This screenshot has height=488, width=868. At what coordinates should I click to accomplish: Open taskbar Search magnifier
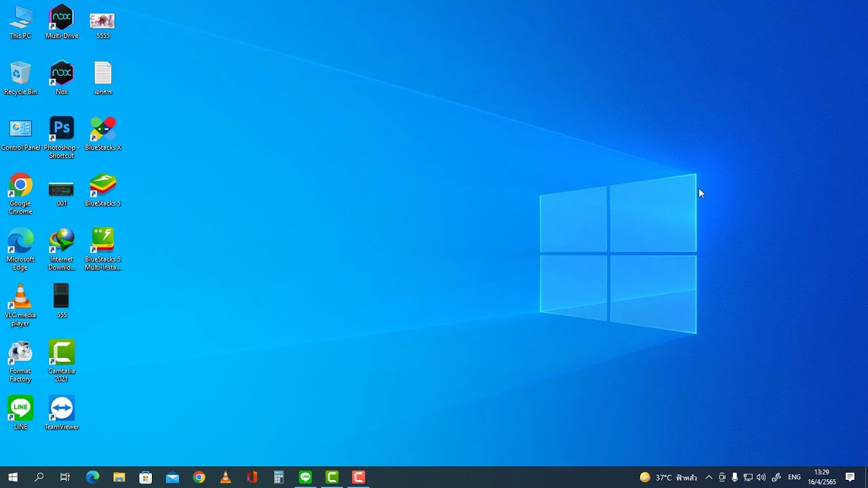pos(39,477)
